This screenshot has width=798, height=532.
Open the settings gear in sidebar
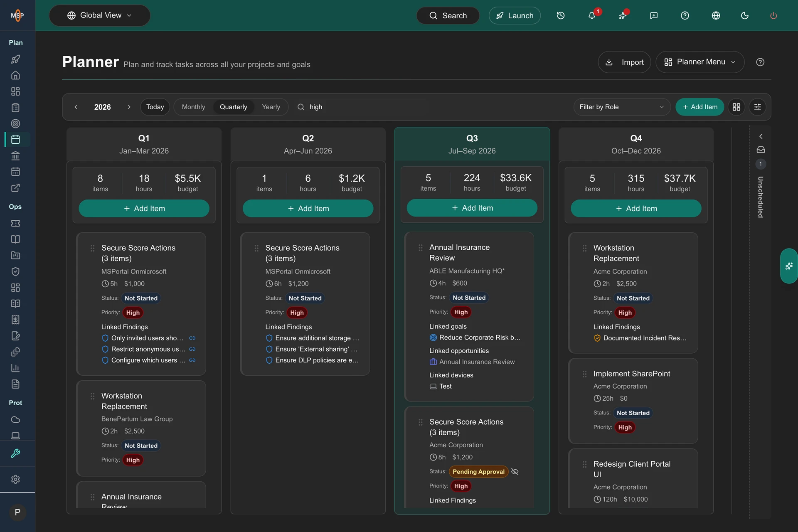[x=15, y=479]
